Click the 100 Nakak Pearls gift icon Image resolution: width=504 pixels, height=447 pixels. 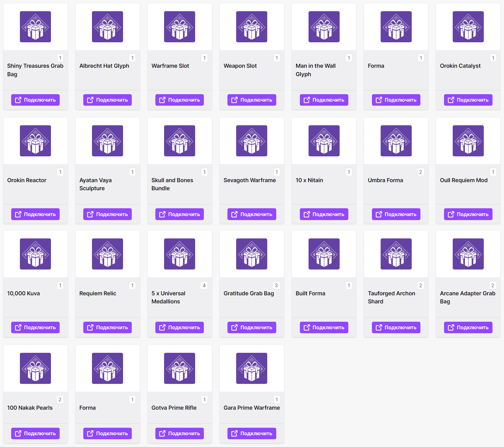(x=35, y=368)
